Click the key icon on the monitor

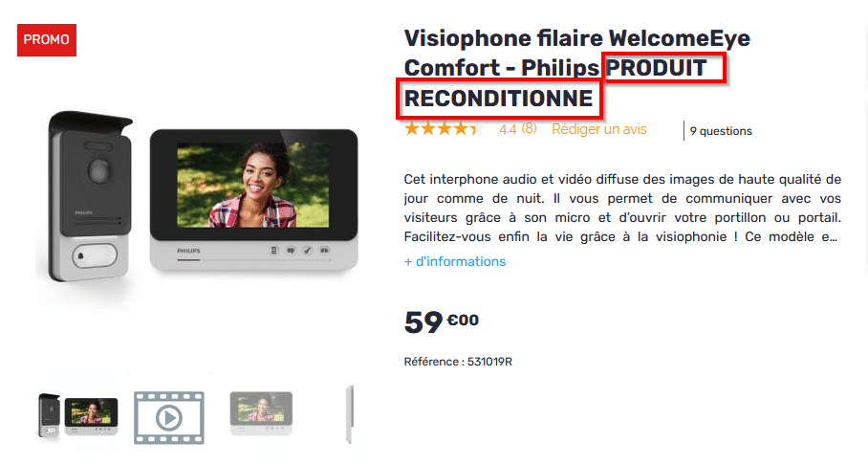(x=307, y=251)
